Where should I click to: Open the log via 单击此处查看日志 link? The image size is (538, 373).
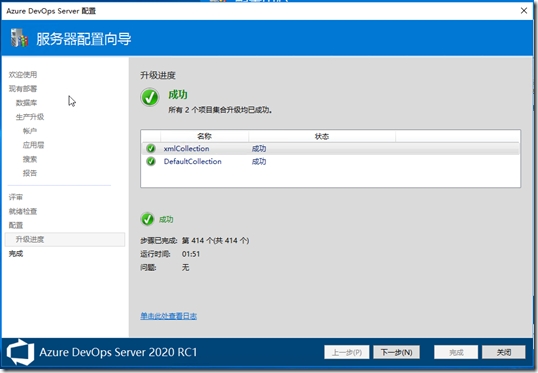168,316
